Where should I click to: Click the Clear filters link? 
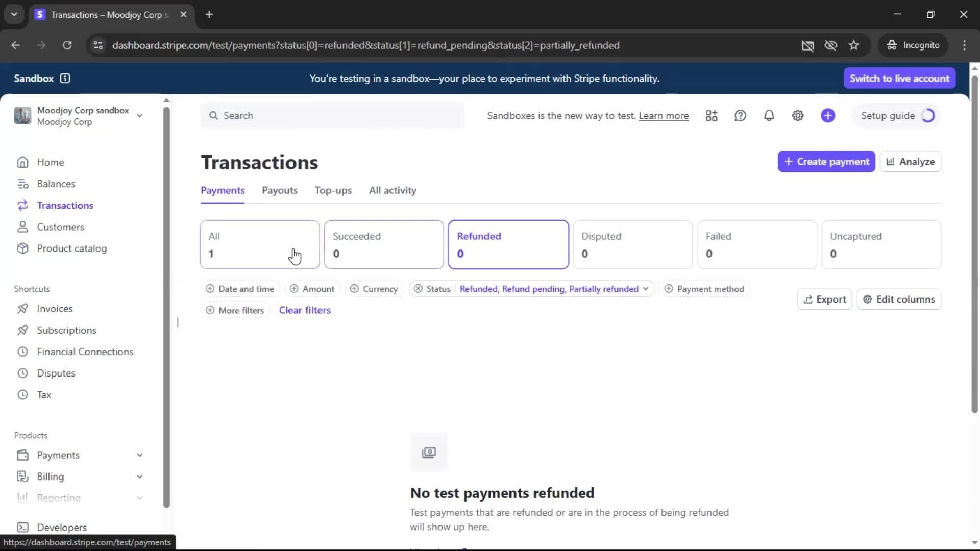tap(305, 310)
